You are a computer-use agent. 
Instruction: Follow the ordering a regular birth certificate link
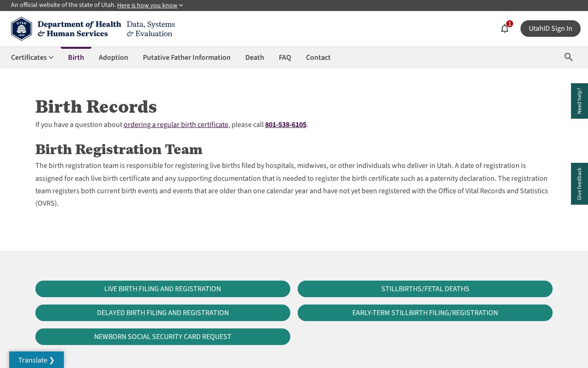tap(176, 125)
